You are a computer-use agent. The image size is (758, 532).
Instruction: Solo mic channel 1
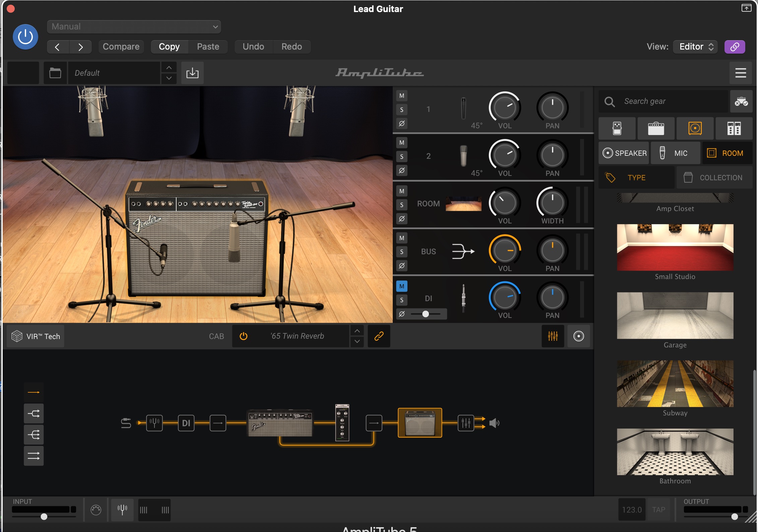[x=402, y=110]
